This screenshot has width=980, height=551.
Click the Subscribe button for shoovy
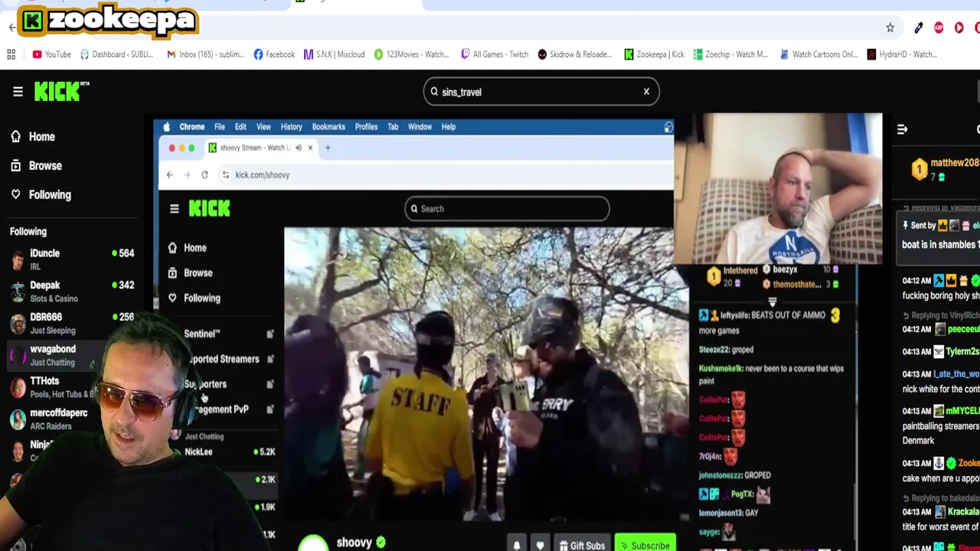click(x=645, y=545)
